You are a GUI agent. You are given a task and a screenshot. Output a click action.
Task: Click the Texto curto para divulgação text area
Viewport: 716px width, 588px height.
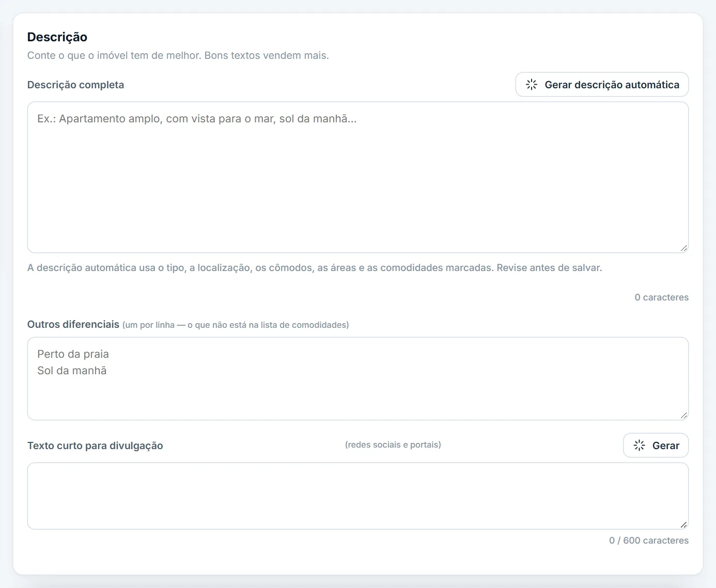[x=358, y=496]
